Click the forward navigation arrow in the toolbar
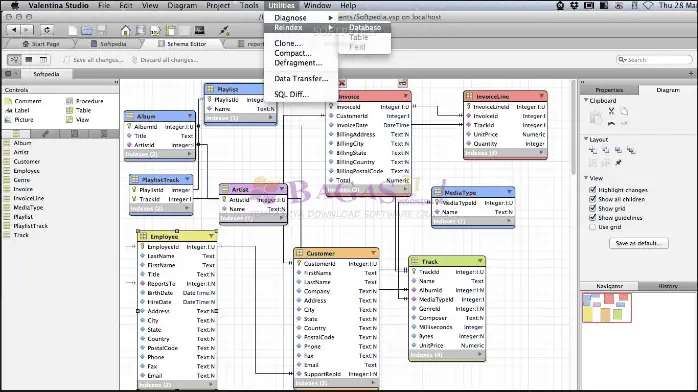The height and width of the screenshot is (392, 698). 26,30
